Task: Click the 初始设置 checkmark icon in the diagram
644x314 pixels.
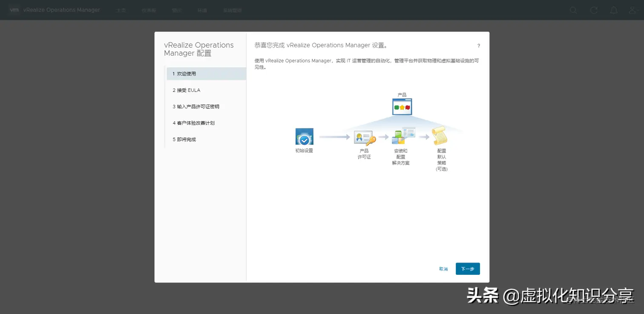Action: [x=304, y=137]
